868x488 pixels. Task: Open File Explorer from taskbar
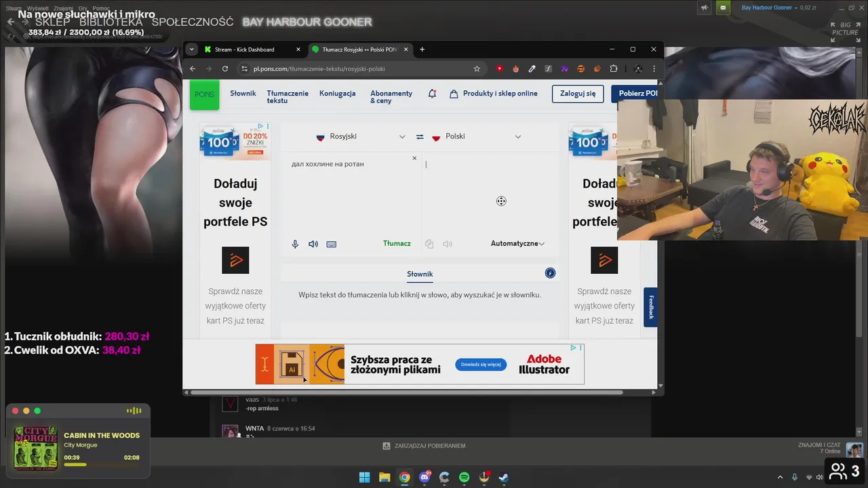click(384, 477)
